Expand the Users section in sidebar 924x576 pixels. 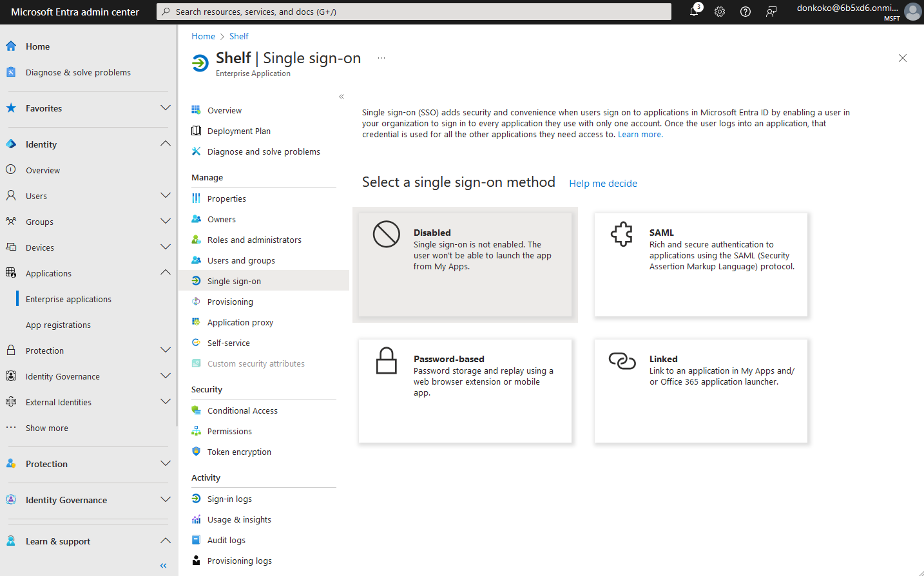pos(166,196)
